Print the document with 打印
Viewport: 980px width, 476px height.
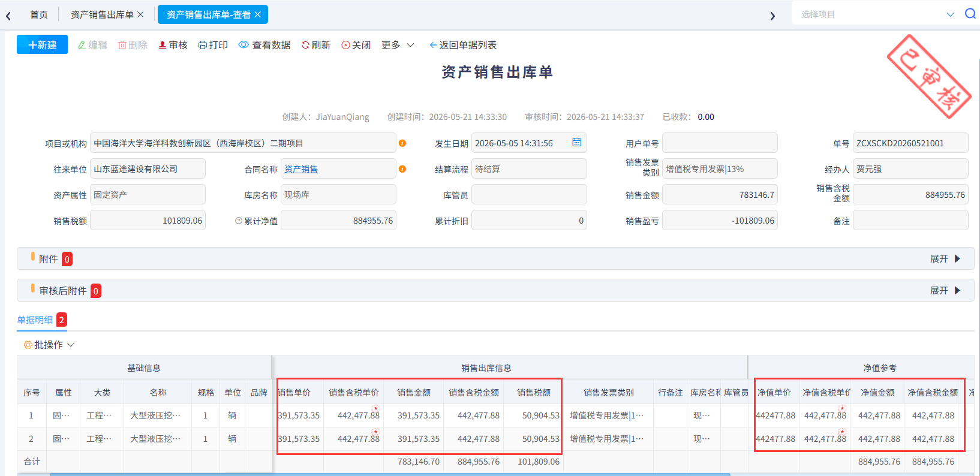tap(213, 45)
